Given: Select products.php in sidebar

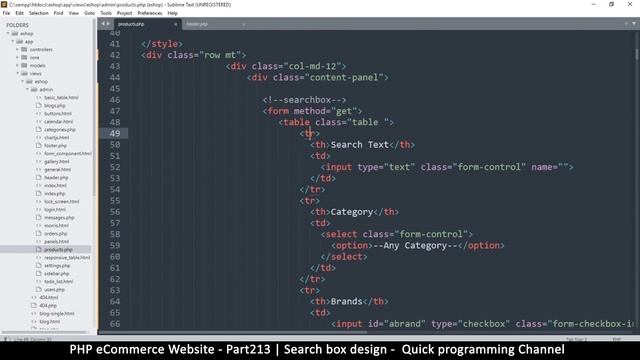Looking at the screenshot, I should [58, 249].
